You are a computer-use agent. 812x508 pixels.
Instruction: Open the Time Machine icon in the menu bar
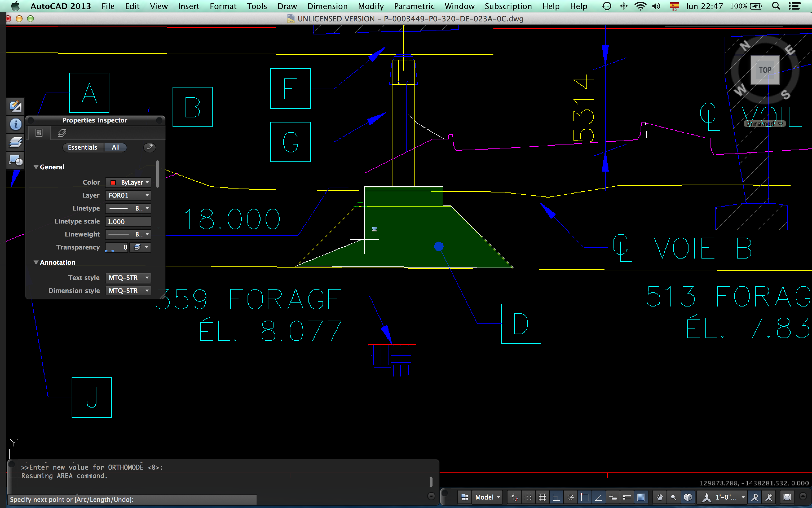(x=606, y=6)
